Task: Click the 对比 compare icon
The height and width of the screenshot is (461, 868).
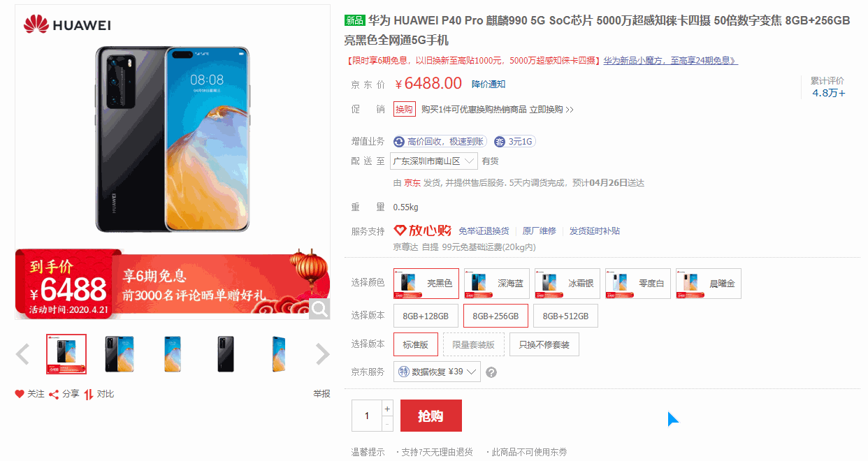Action: (x=89, y=394)
